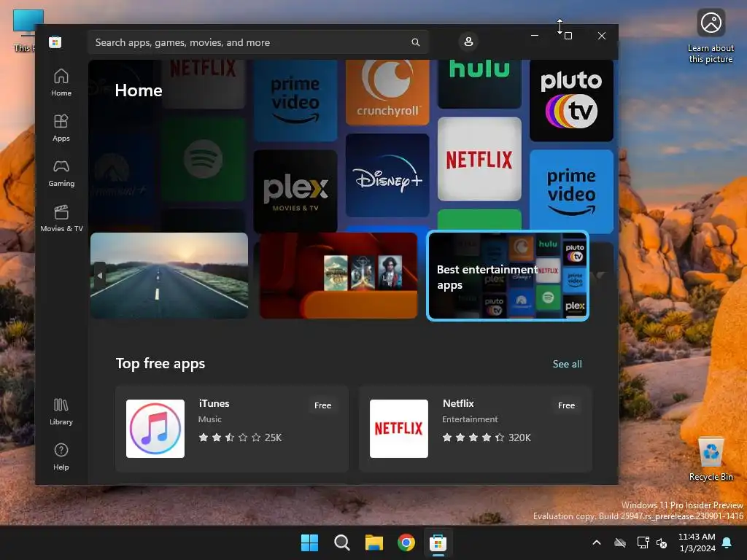Screen dimensions: 747x560
Task: Click the crossed-out cloud tray icon
Action: click(620, 542)
